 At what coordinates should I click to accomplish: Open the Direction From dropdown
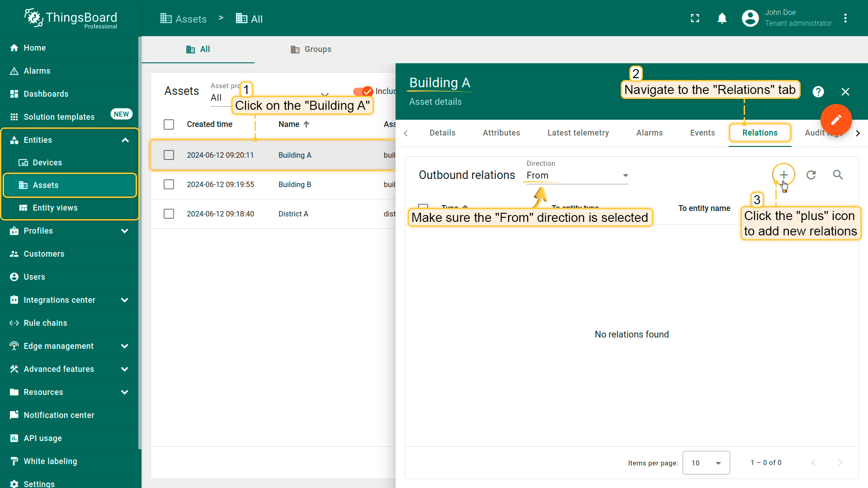pos(577,175)
